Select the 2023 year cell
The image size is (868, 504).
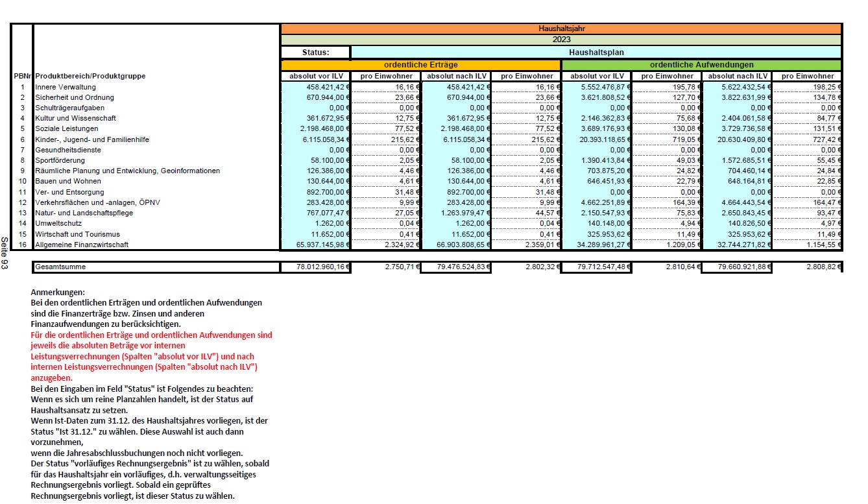tap(561, 40)
